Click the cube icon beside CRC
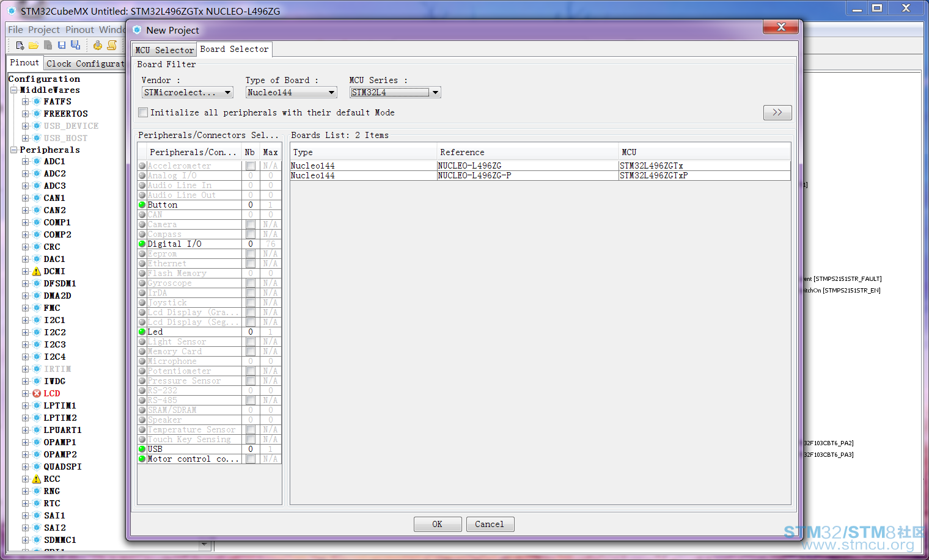 coord(37,247)
